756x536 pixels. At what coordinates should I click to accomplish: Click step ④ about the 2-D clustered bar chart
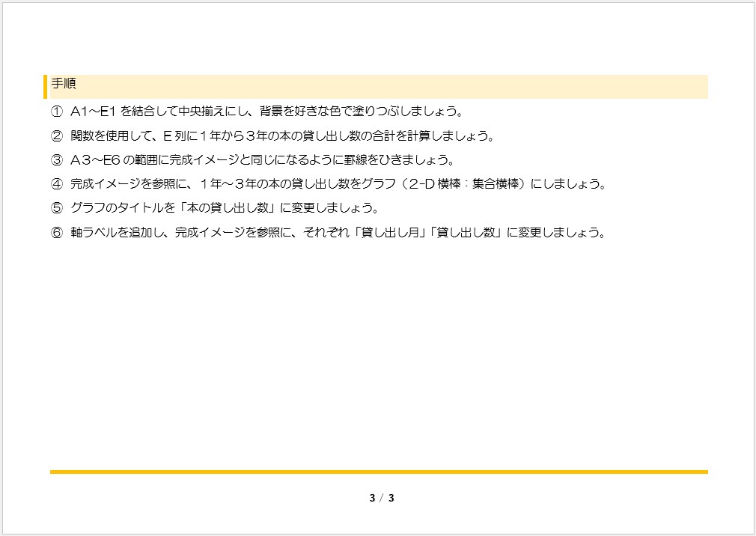click(329, 184)
